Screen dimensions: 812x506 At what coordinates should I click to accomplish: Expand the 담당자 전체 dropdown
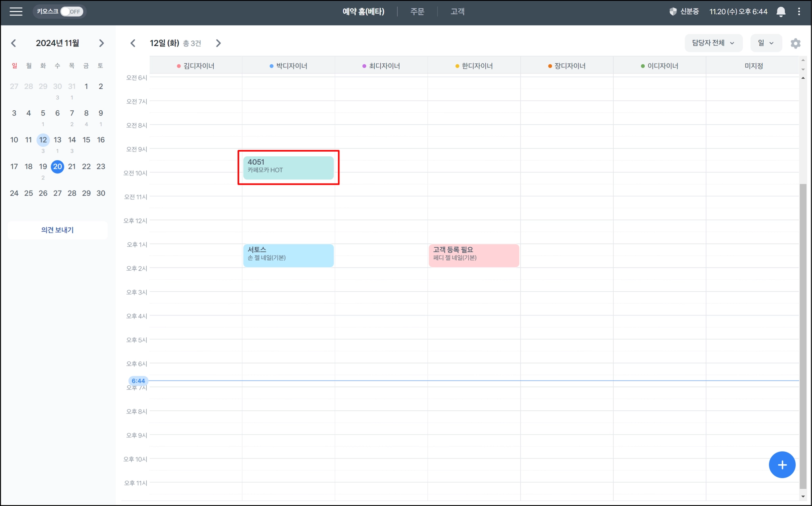[x=713, y=43]
